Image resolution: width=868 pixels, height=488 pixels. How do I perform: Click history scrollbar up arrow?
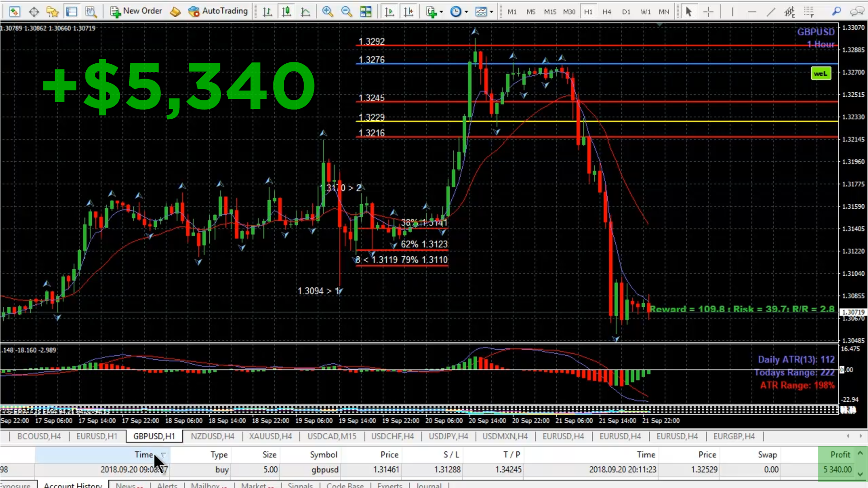coord(860,453)
